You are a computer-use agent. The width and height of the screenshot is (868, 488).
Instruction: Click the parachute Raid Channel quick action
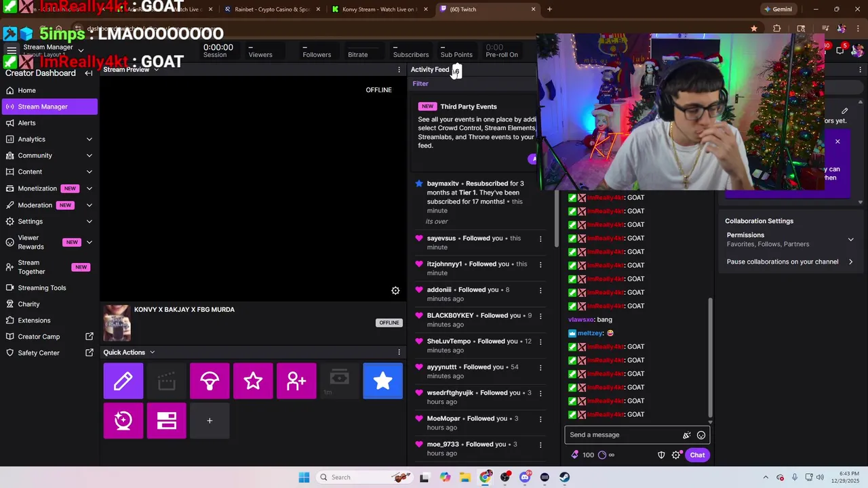[210, 381]
